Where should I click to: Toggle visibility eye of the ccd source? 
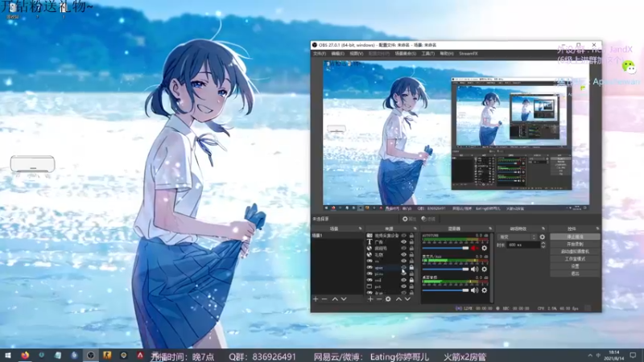click(x=404, y=280)
